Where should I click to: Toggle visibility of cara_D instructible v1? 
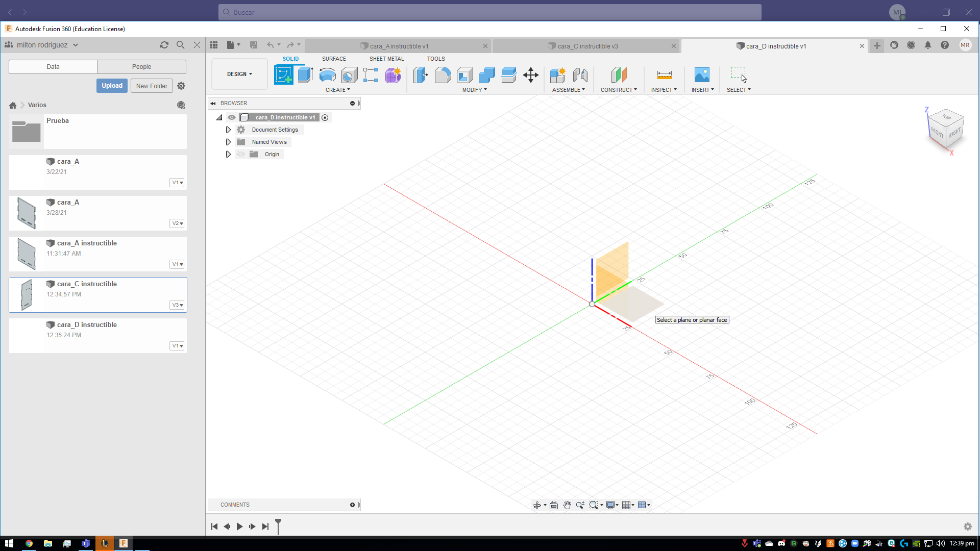coord(232,117)
